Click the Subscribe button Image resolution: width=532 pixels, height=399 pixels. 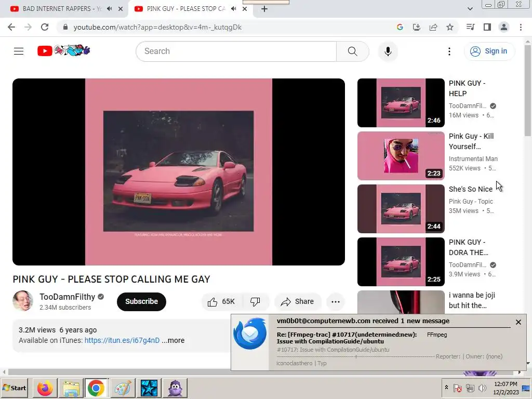(x=141, y=302)
